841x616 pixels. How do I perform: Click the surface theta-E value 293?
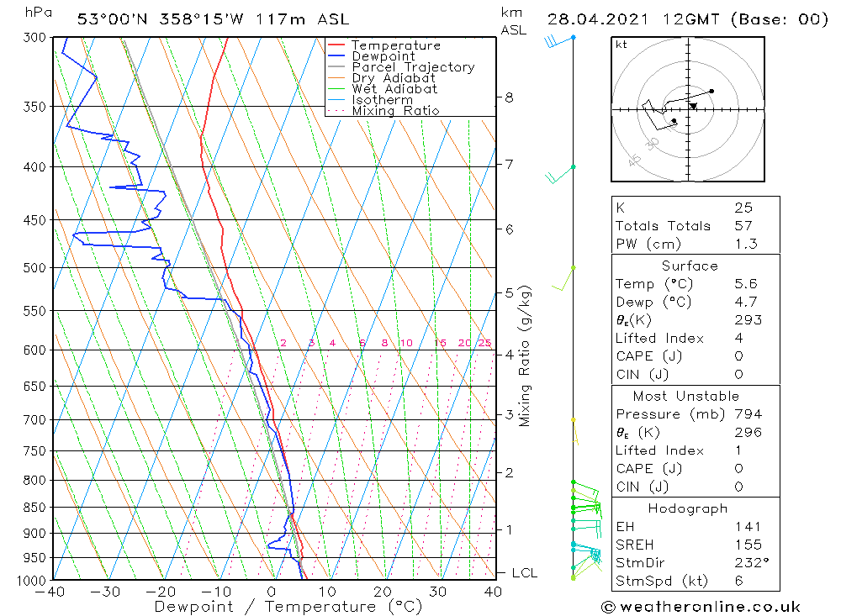(748, 320)
